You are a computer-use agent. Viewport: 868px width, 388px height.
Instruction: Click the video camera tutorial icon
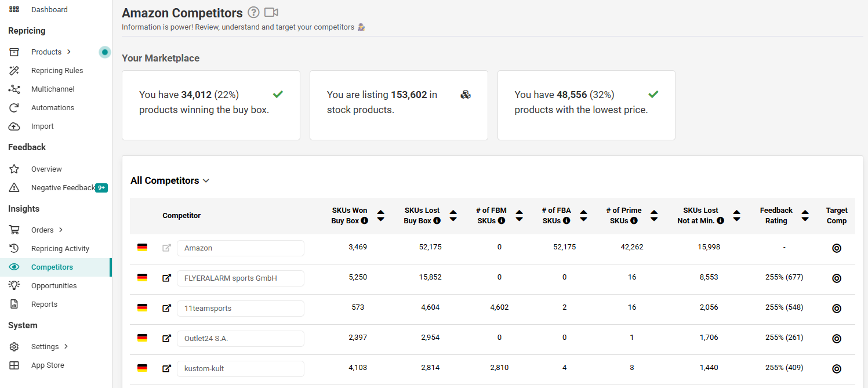(x=271, y=12)
